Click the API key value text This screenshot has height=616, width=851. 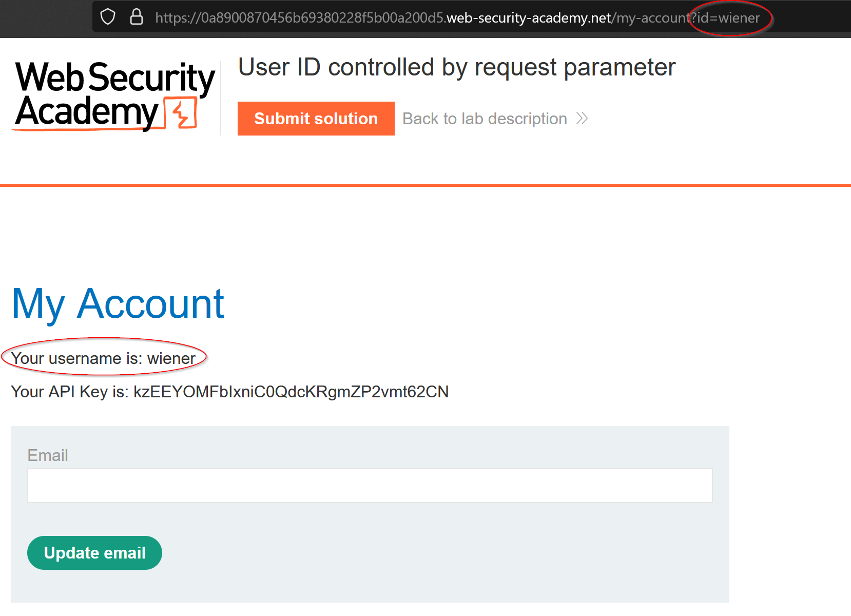(291, 392)
